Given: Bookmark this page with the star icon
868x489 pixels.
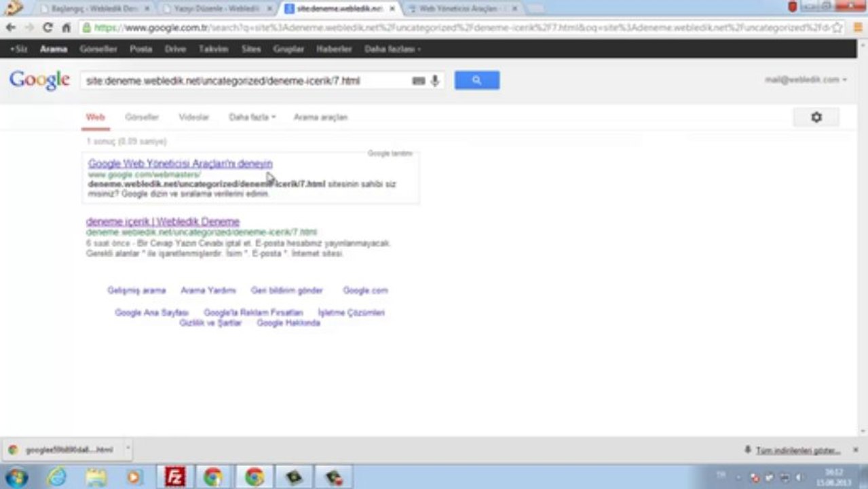Looking at the screenshot, I should (837, 28).
